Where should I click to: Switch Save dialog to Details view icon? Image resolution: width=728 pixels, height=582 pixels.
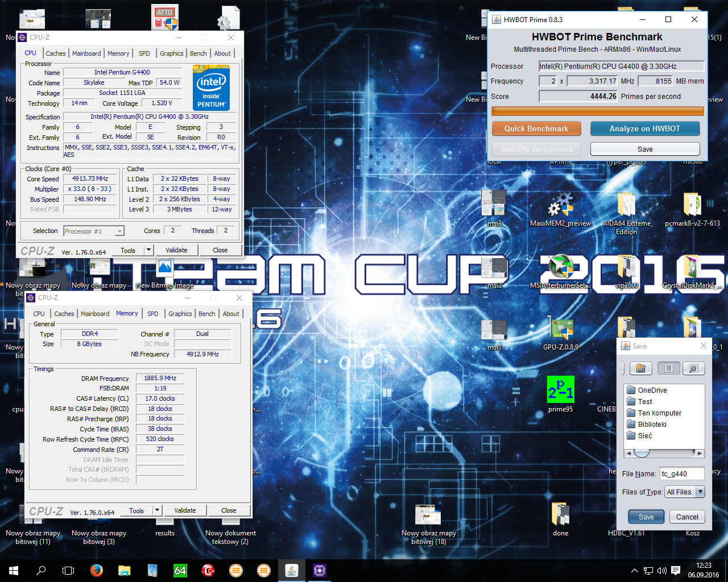tap(693, 368)
